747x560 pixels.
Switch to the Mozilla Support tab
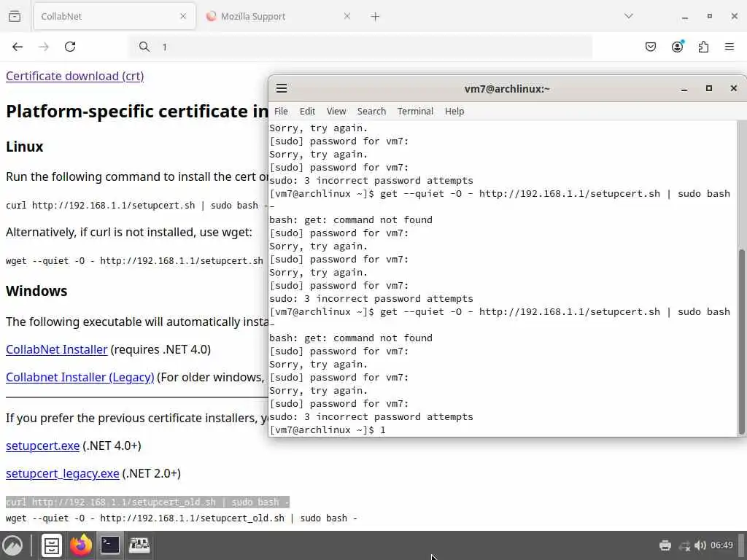point(279,16)
